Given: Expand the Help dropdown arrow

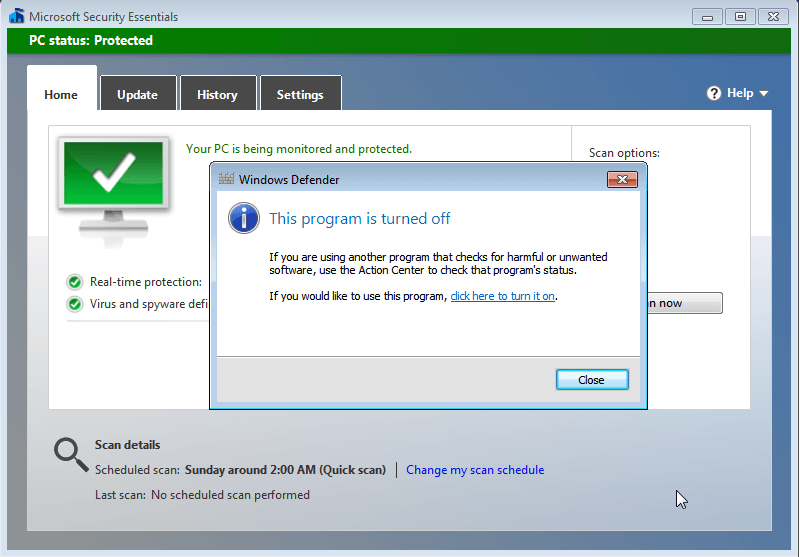Looking at the screenshot, I should tap(763, 94).
